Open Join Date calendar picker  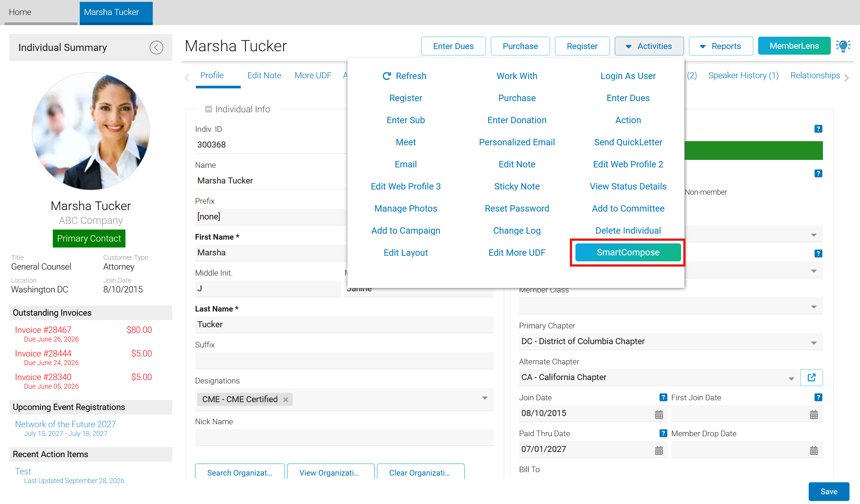click(x=659, y=414)
